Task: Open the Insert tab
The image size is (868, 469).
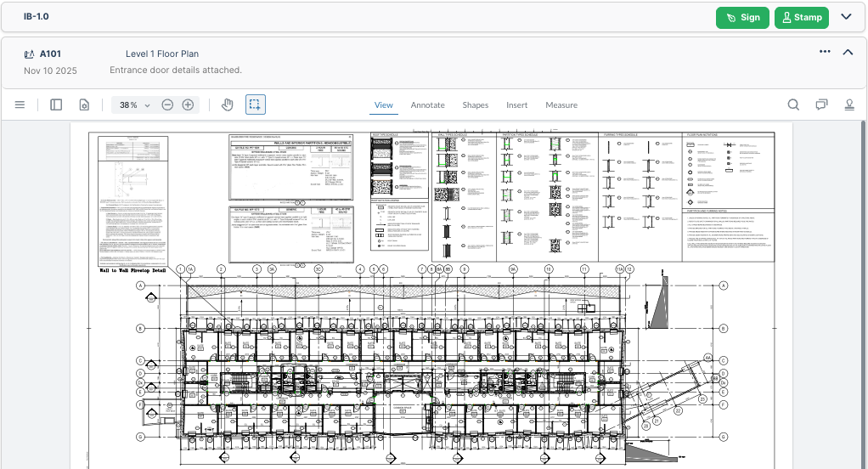Action: pyautogui.click(x=516, y=105)
